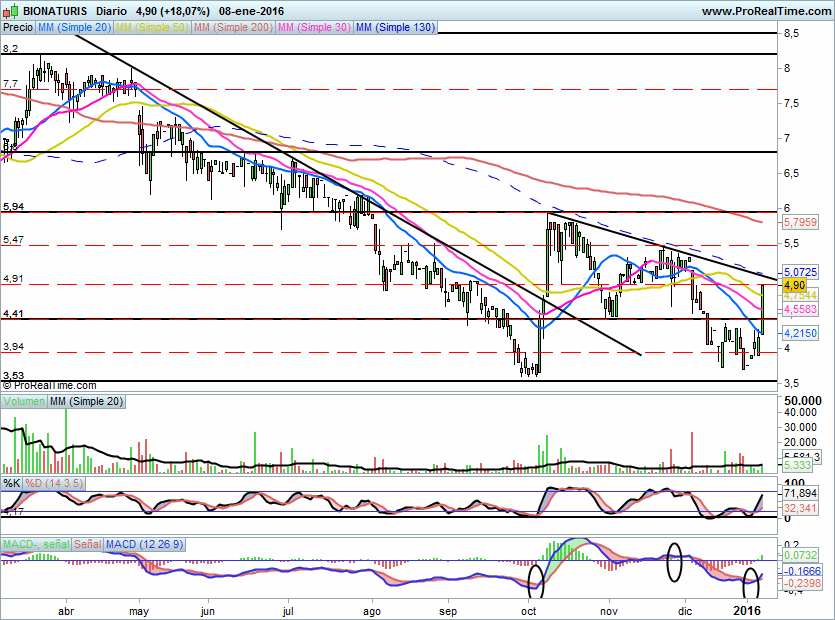
Task: Click the %D (14 3 5) label
Action: click(x=54, y=484)
